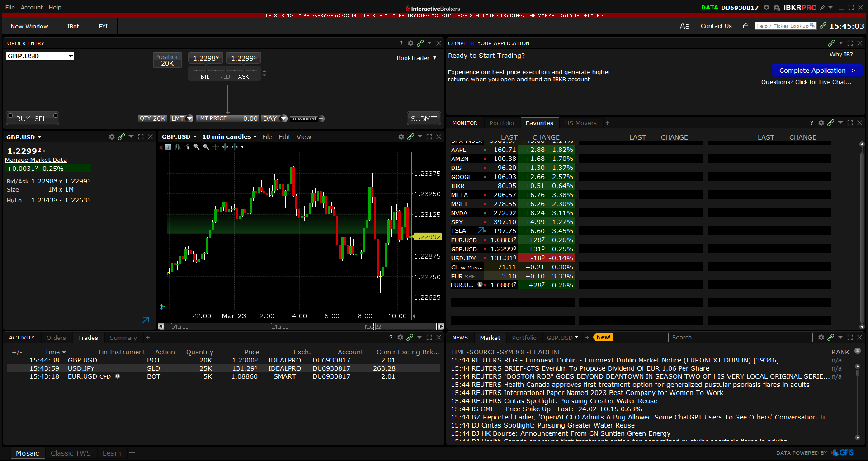Click Order Entry green chain link icon
Screen dimensions: 868x461
click(420, 43)
